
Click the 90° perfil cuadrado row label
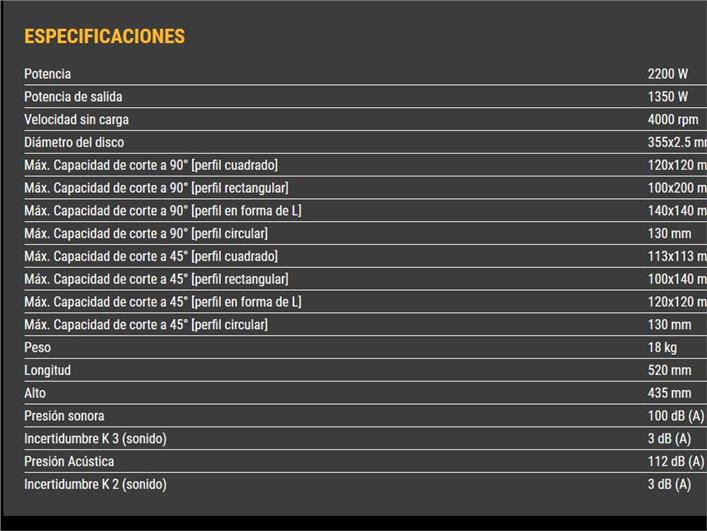pos(150,165)
